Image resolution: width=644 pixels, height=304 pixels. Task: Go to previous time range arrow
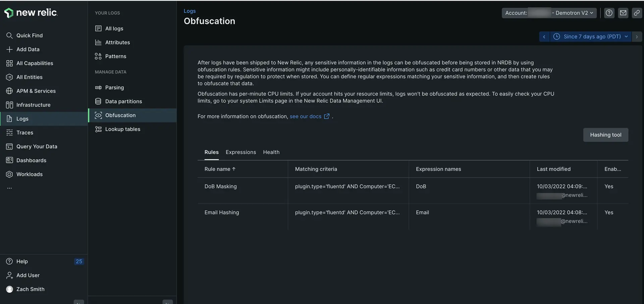point(544,37)
